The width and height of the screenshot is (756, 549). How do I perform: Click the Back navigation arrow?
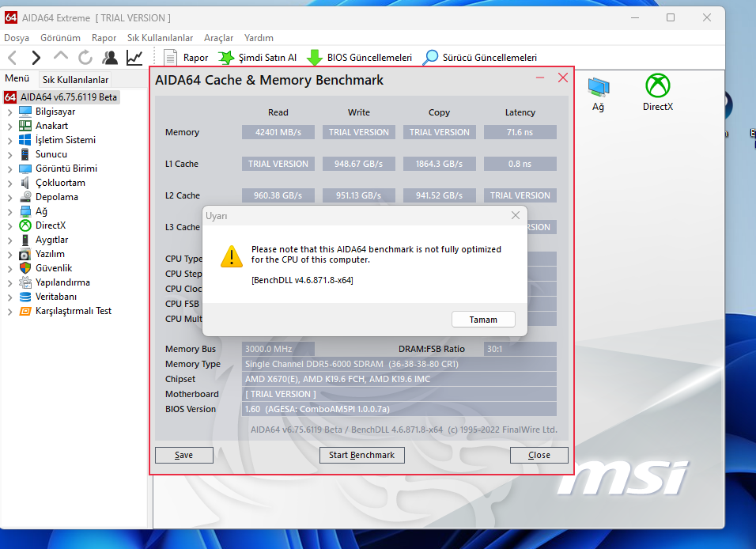coord(13,58)
